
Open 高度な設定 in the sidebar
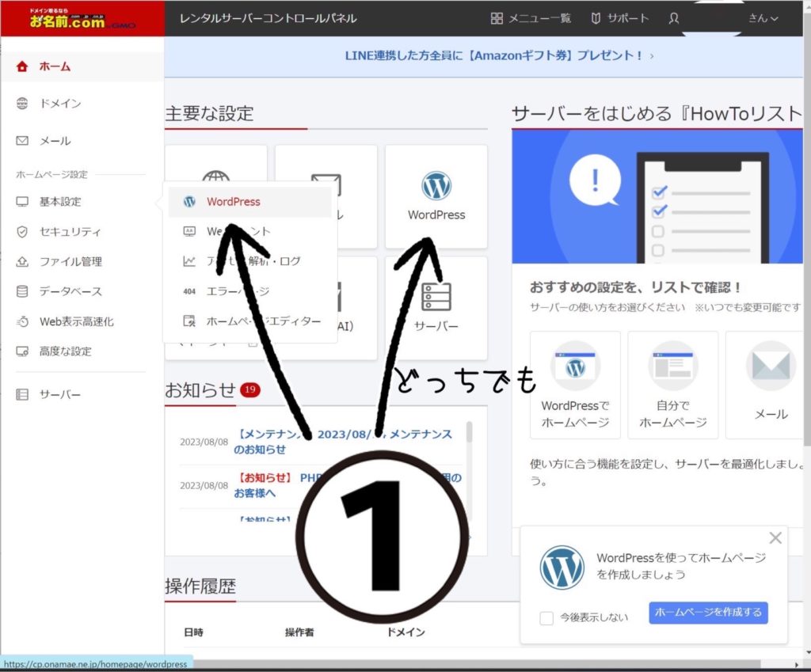65,351
